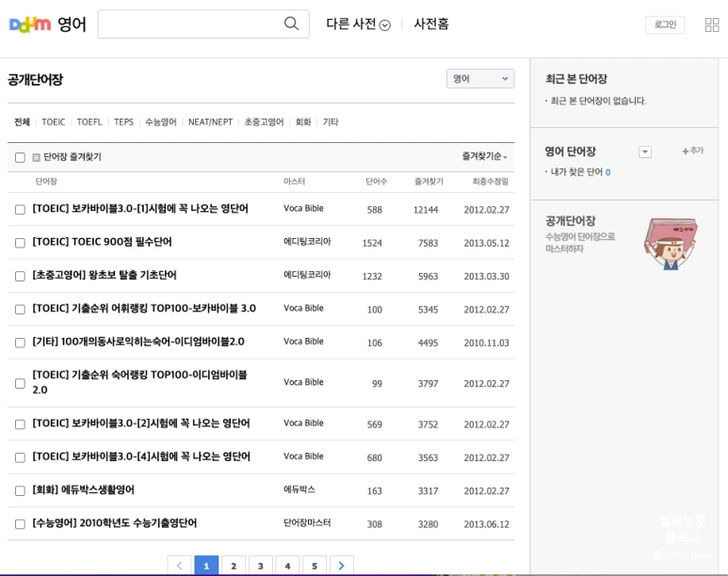
Task: Select the TOEFL category tab
Action: [89, 122]
